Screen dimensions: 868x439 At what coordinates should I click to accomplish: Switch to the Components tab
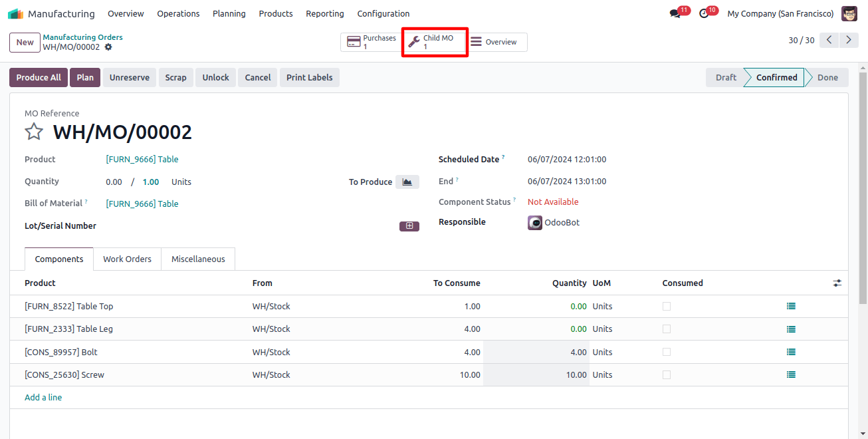tap(59, 259)
